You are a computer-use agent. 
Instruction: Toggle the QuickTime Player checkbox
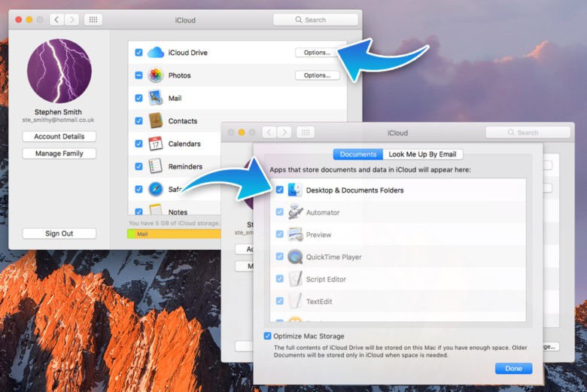[280, 257]
